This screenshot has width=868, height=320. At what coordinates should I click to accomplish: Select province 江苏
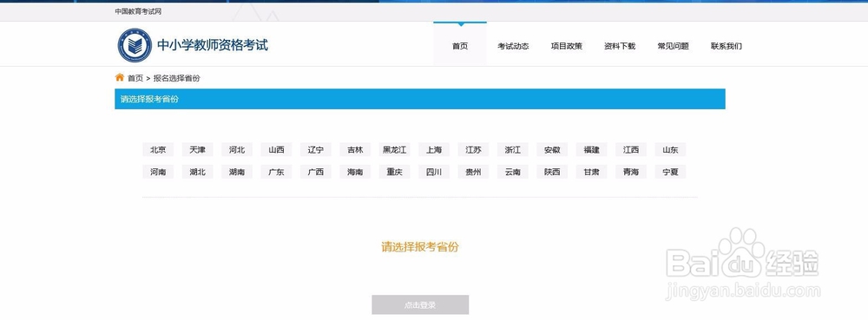(x=473, y=150)
